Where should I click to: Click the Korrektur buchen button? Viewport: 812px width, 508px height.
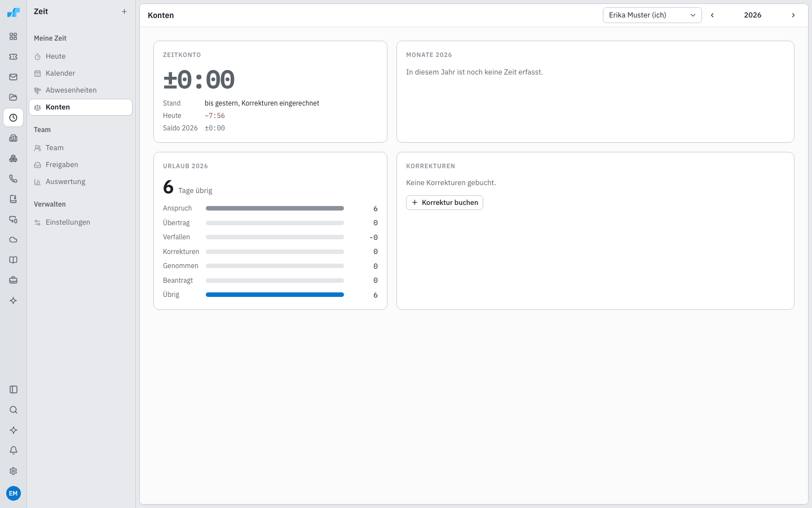click(x=444, y=203)
